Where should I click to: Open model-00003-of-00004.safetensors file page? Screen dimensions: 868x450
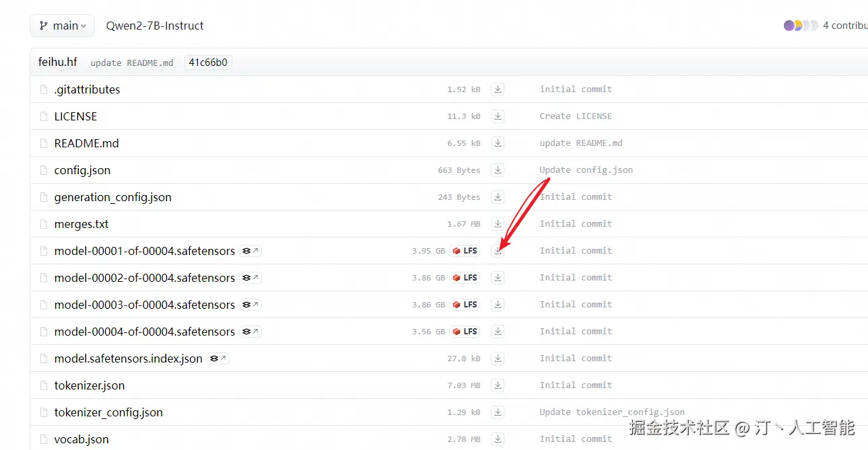[145, 305]
